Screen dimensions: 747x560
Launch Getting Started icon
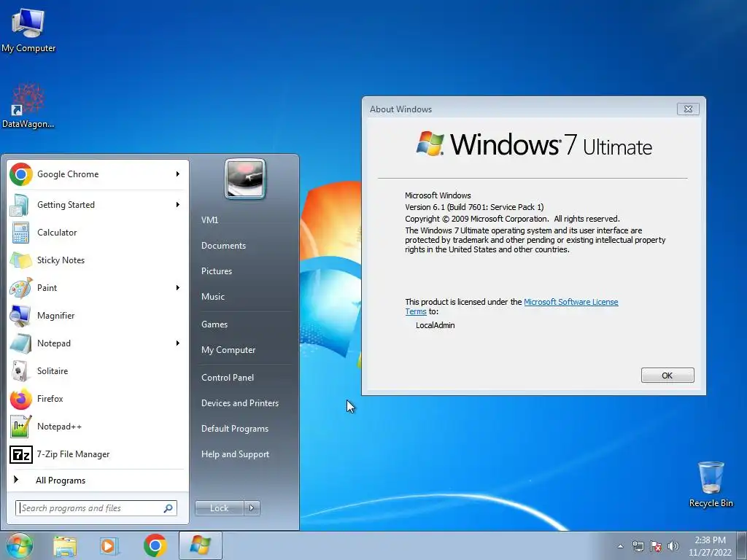coord(20,205)
